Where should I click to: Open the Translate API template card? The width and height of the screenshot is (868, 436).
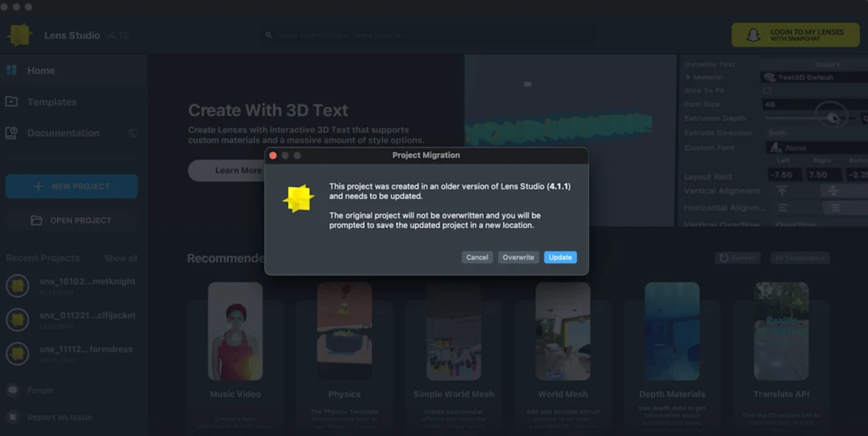(x=781, y=357)
